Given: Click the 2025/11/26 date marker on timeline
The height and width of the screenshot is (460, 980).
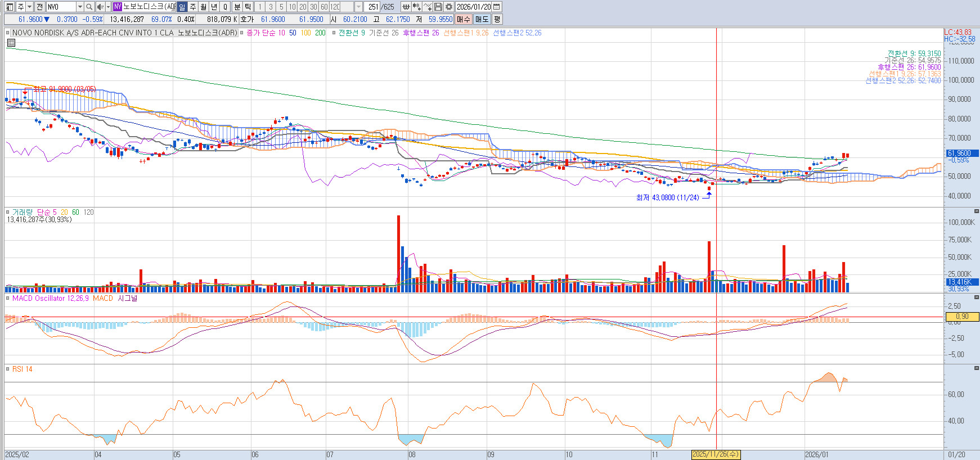Looking at the screenshot, I should [716, 454].
